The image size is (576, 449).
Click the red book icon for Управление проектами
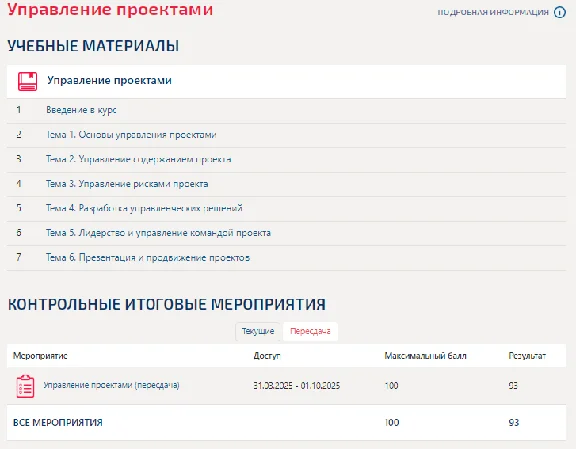28,81
